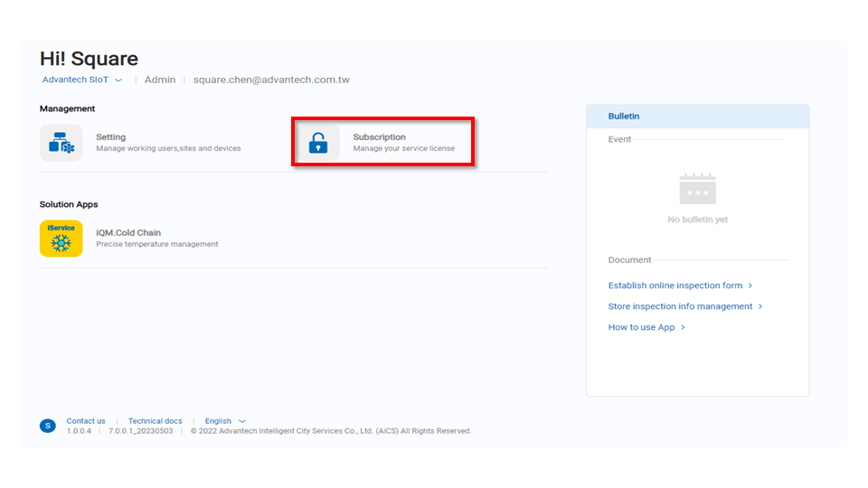Open the How to use App document
This screenshot has width=868, height=488.
tap(641, 327)
